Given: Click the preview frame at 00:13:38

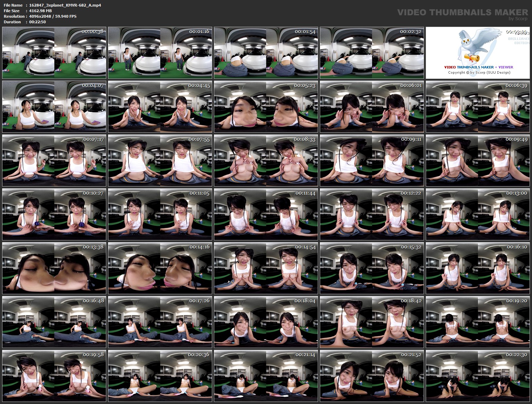Looking at the screenshot, I should point(54,267).
